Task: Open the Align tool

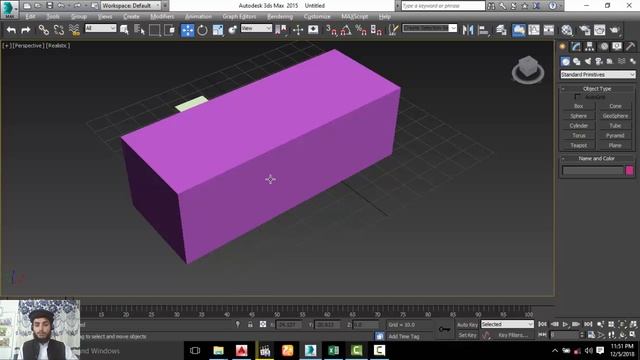Action: pos(484,30)
